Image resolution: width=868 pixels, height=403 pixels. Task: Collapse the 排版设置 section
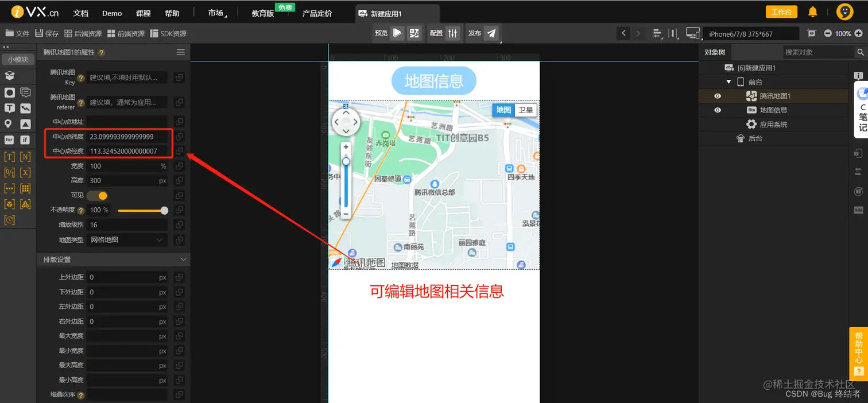coord(183,259)
